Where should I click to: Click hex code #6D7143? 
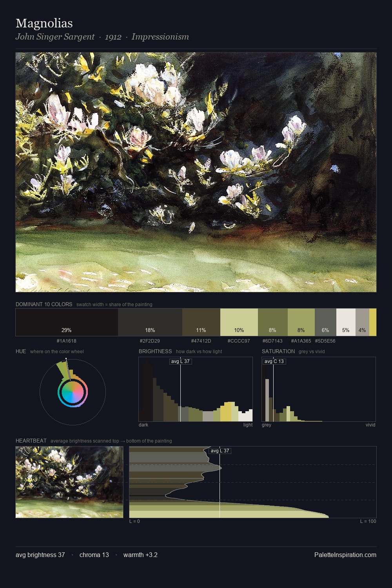[x=272, y=341]
